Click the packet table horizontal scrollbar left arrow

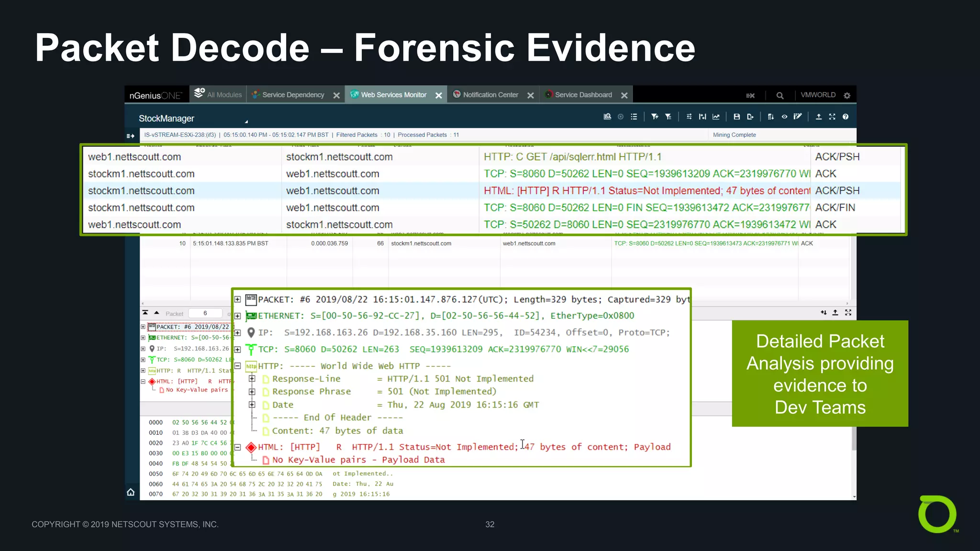[143, 303]
